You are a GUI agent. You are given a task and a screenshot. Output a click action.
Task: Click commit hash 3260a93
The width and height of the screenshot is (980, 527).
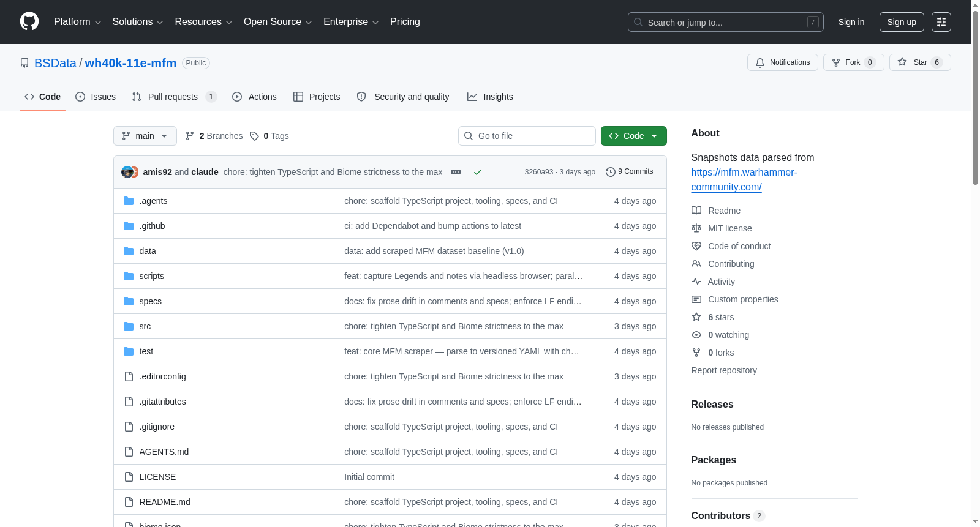(539, 172)
